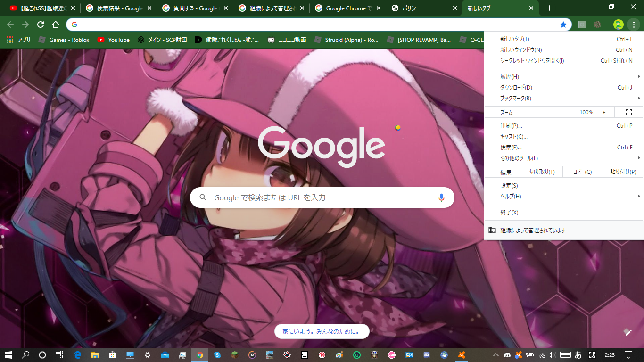
Task: Show hidden system tray icons
Action: 496,355
